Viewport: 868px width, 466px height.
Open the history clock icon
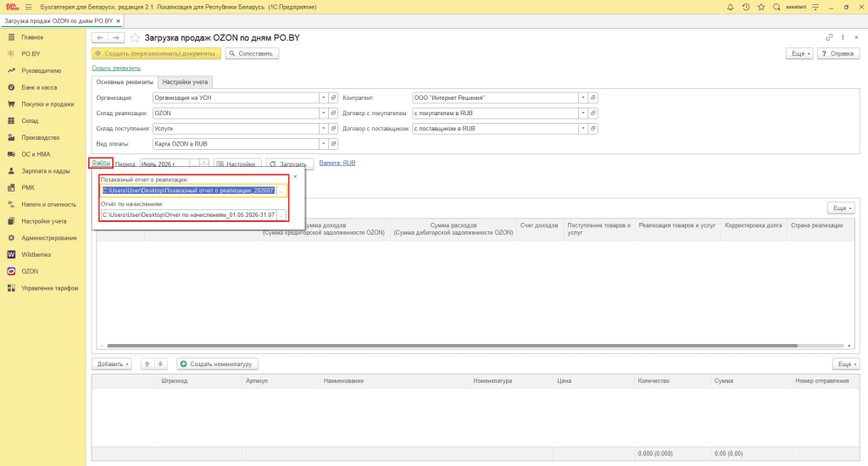click(x=746, y=7)
